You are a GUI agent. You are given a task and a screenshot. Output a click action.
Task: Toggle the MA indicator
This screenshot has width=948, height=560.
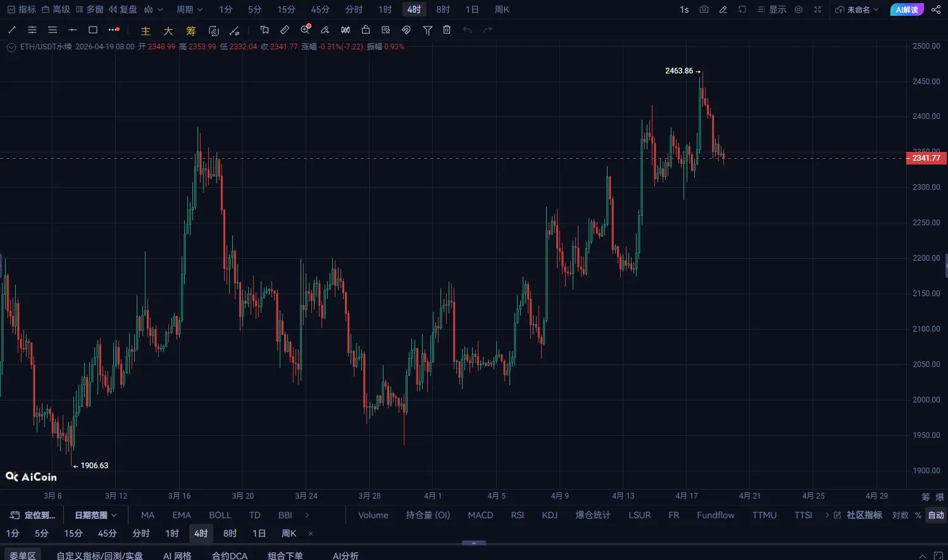pos(147,515)
